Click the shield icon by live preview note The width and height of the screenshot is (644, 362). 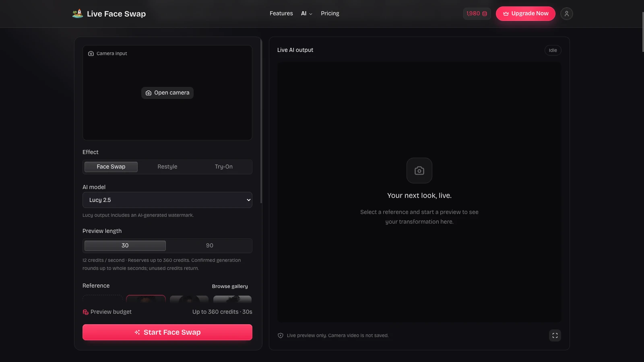(281, 335)
